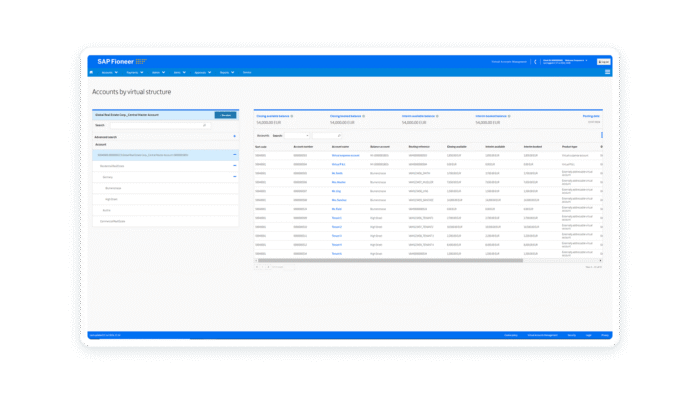The width and height of the screenshot is (700, 394).
Task: Sort by the Product type column header
Action: click(569, 147)
